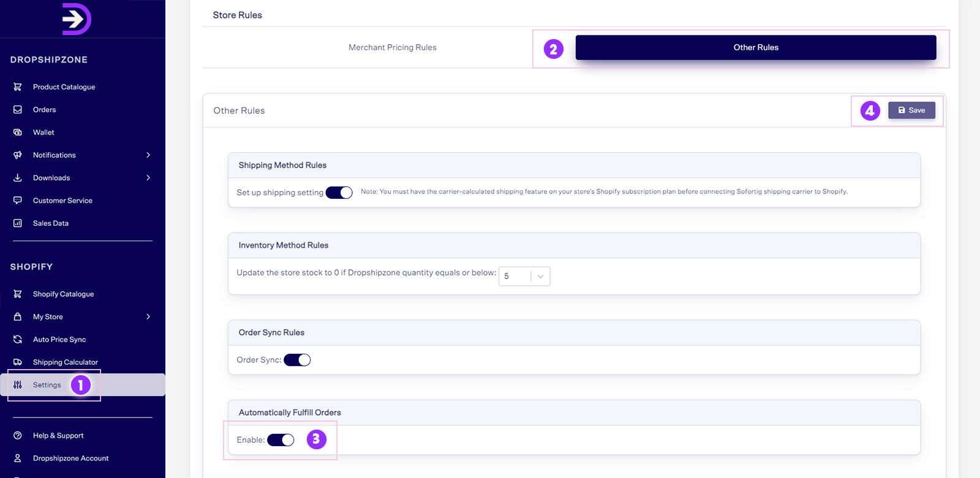Click the Dropshipzone arrow logo

pos(77,19)
